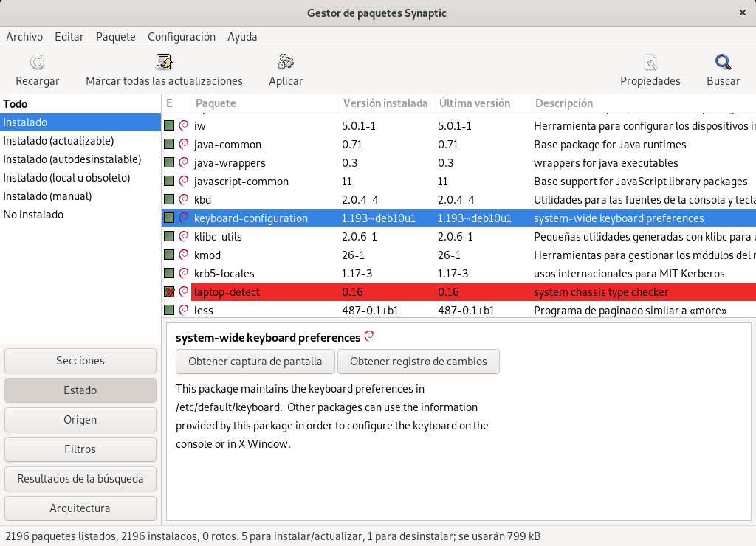Viewport: 756px width, 546px height.
Task: Click the Debian swirl next to iw
Action: coord(183,125)
